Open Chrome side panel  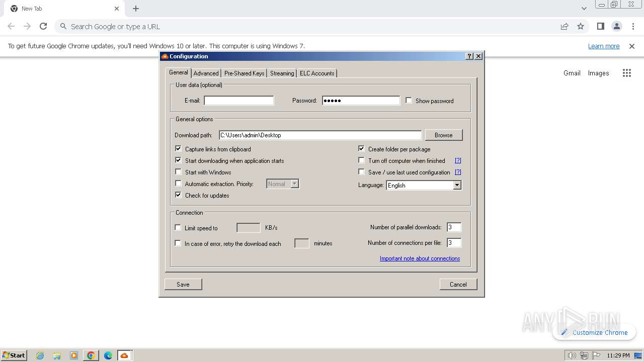(x=601, y=26)
